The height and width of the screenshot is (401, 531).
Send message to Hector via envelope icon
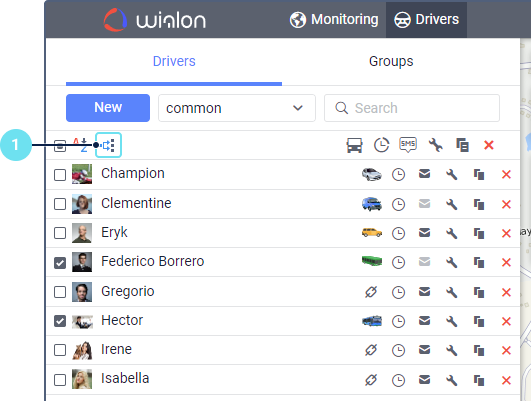click(x=424, y=321)
